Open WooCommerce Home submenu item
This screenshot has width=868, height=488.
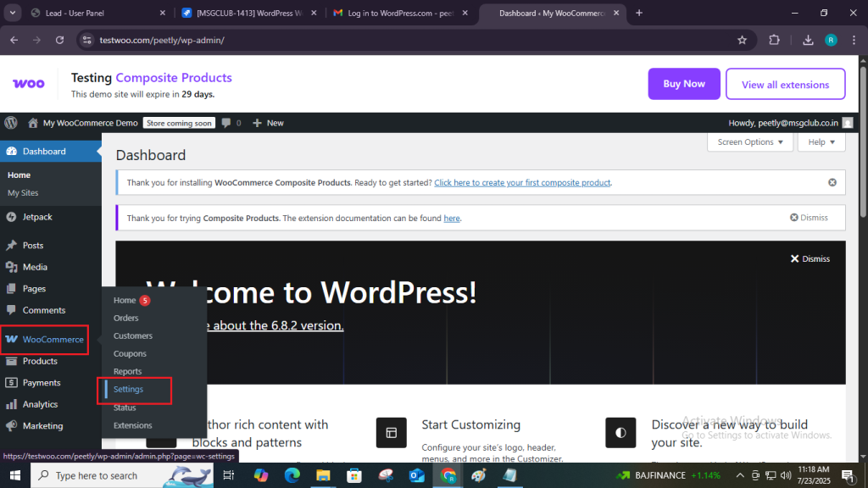tap(125, 301)
